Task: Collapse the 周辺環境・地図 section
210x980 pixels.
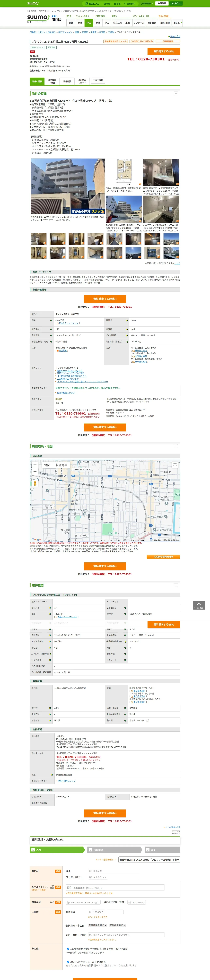Action: click(176, 446)
